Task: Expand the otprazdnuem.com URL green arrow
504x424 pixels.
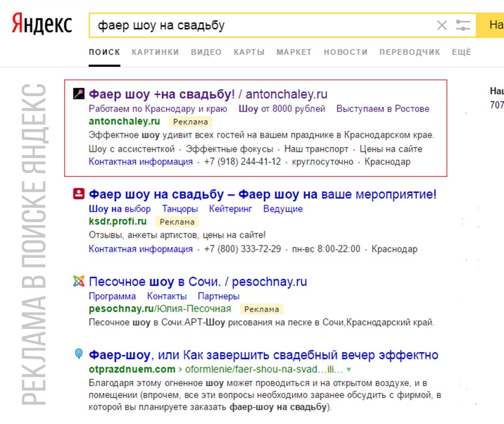Action: 349,369
